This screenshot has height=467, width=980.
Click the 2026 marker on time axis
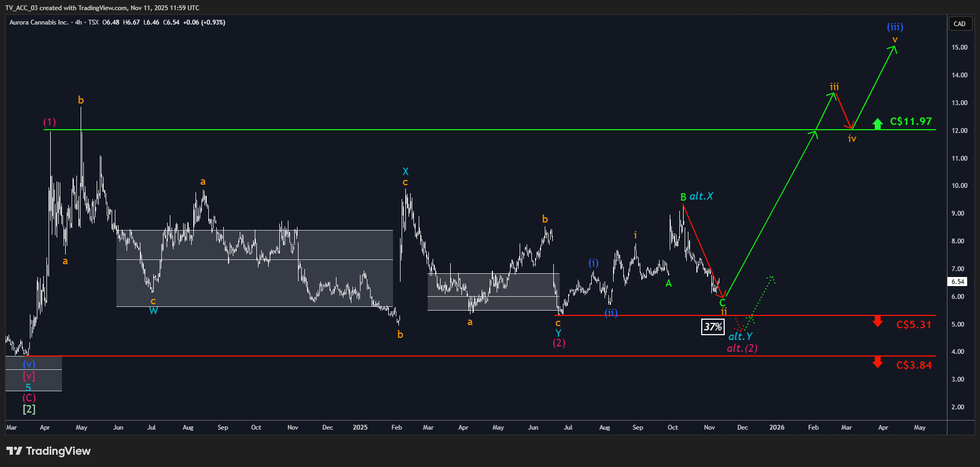click(777, 428)
